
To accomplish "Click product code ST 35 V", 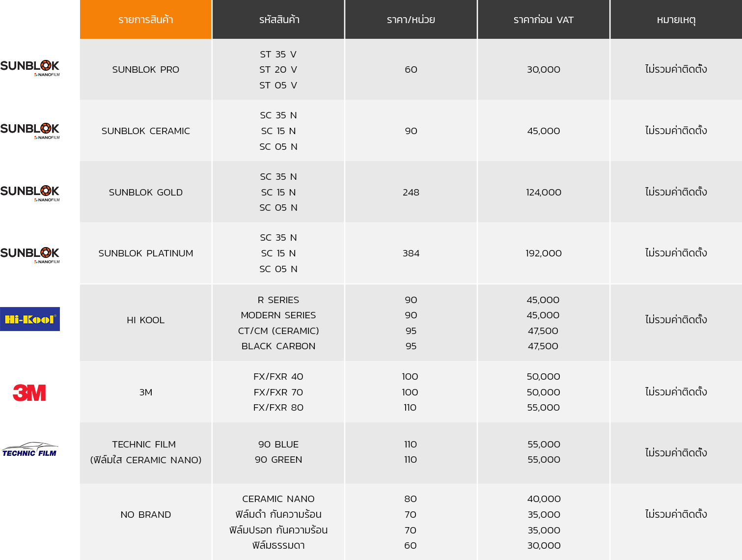I will [278, 55].
